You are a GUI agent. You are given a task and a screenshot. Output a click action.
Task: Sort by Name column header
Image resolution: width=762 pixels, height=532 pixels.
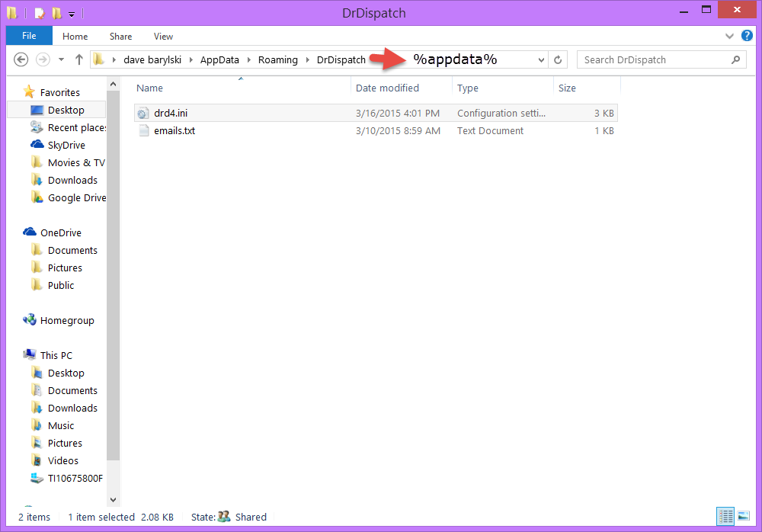[149, 88]
